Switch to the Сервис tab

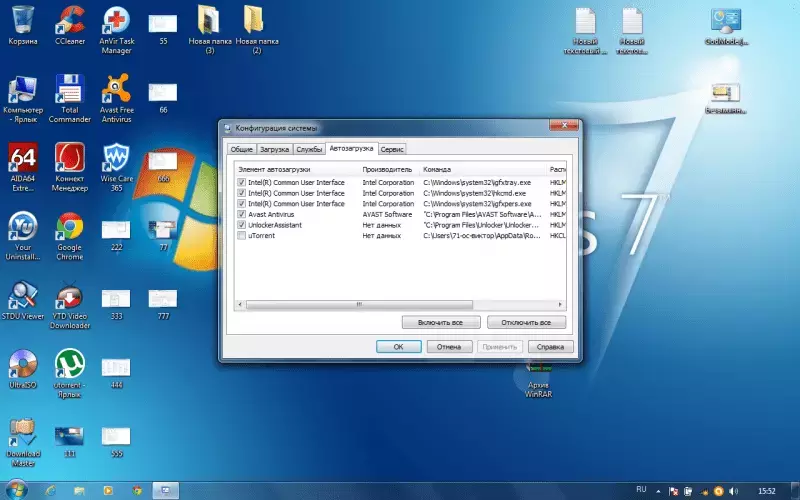(x=392, y=149)
